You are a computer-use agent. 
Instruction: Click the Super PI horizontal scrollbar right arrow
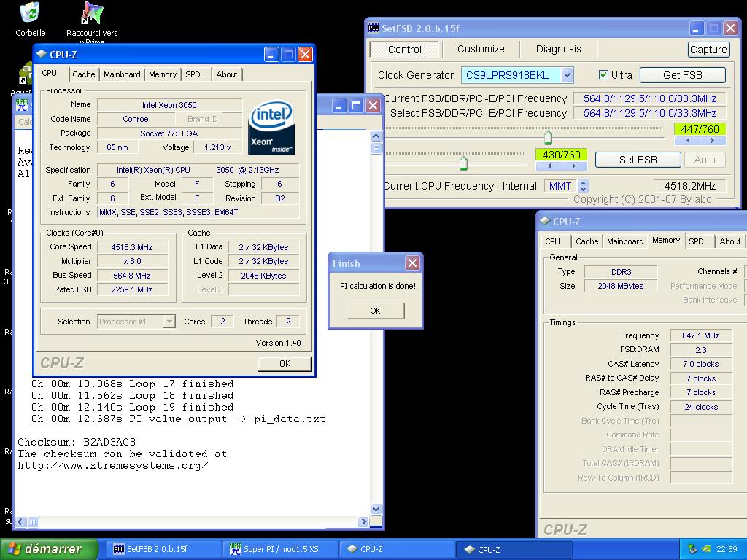pos(364,521)
